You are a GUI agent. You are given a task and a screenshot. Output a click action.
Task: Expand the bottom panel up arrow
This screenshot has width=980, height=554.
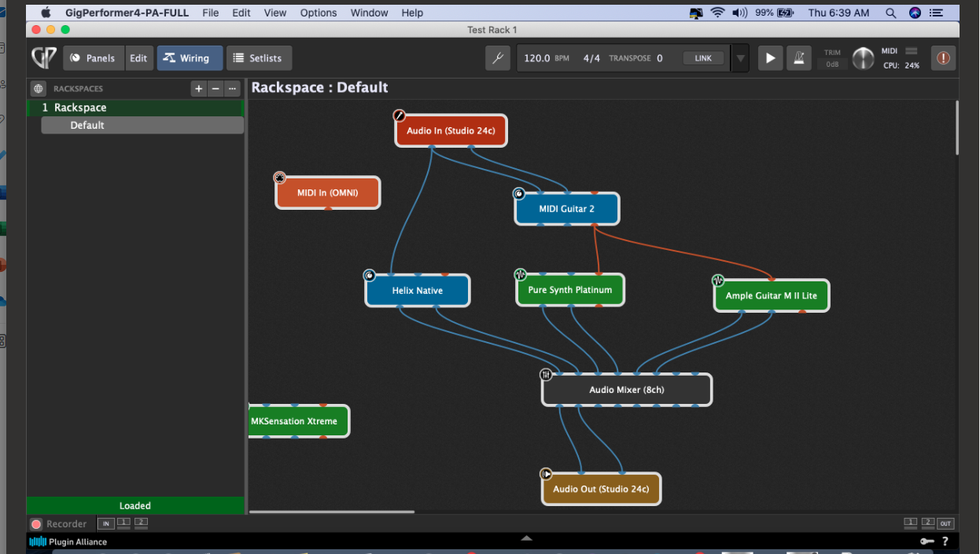[526, 538]
